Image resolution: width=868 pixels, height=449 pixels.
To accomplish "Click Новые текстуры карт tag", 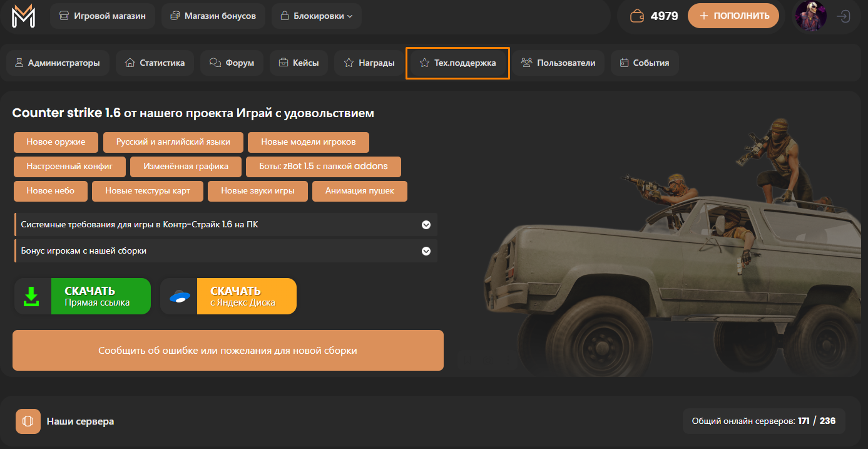I will [x=148, y=191].
